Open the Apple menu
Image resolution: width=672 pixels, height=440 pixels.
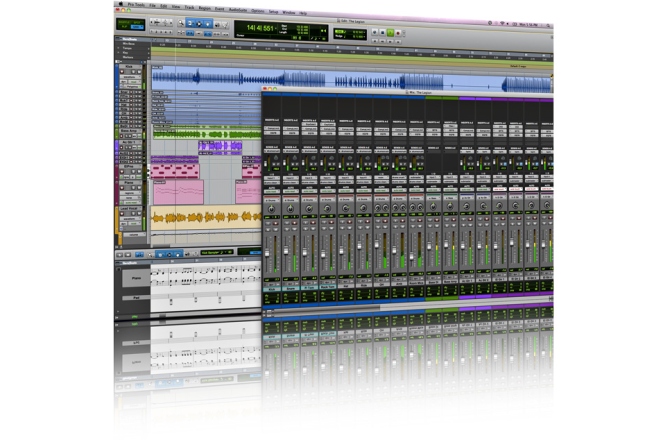click(x=121, y=3)
